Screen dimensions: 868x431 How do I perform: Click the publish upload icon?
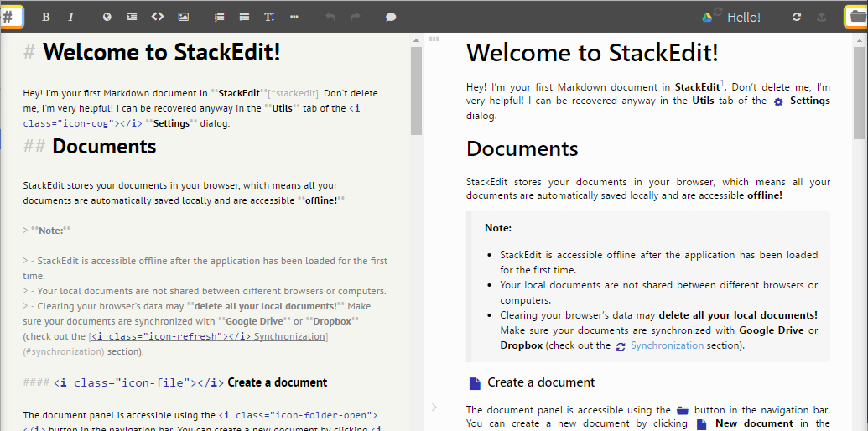coord(822,17)
